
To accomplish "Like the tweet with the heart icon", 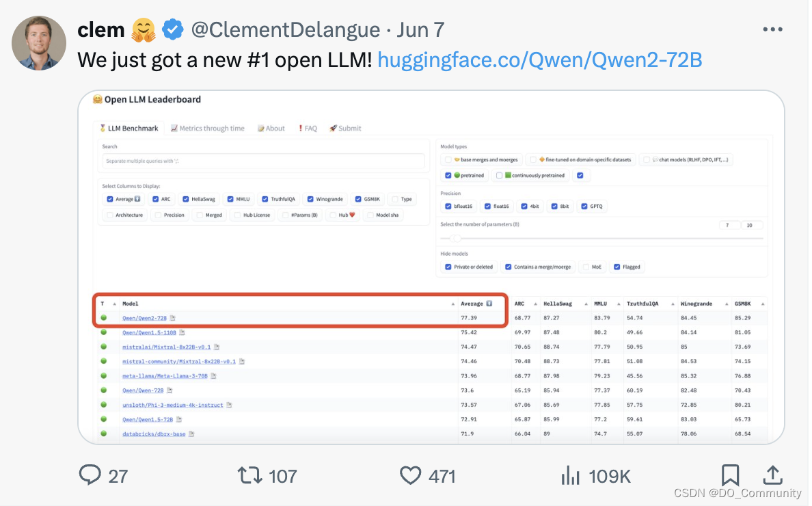I will [410, 475].
